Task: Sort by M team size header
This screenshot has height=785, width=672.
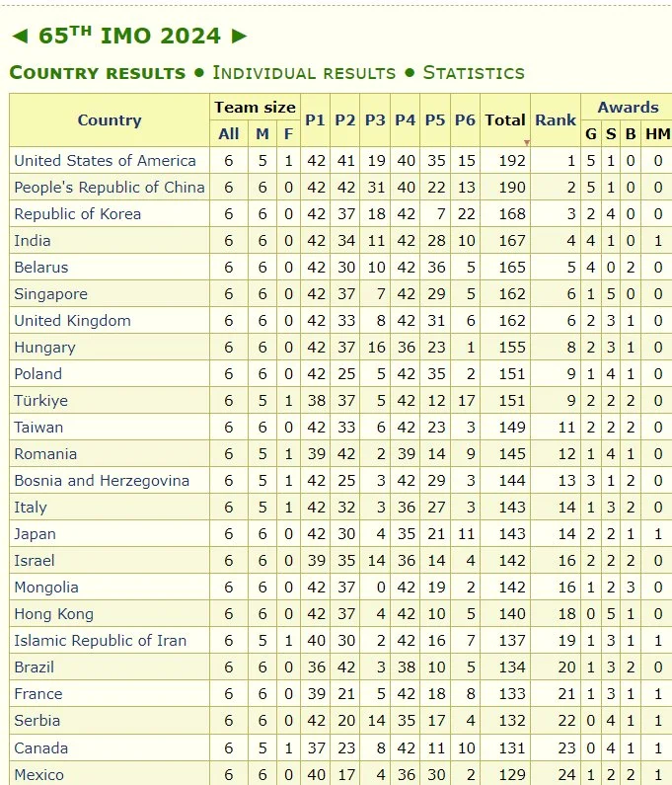Action: [x=262, y=133]
